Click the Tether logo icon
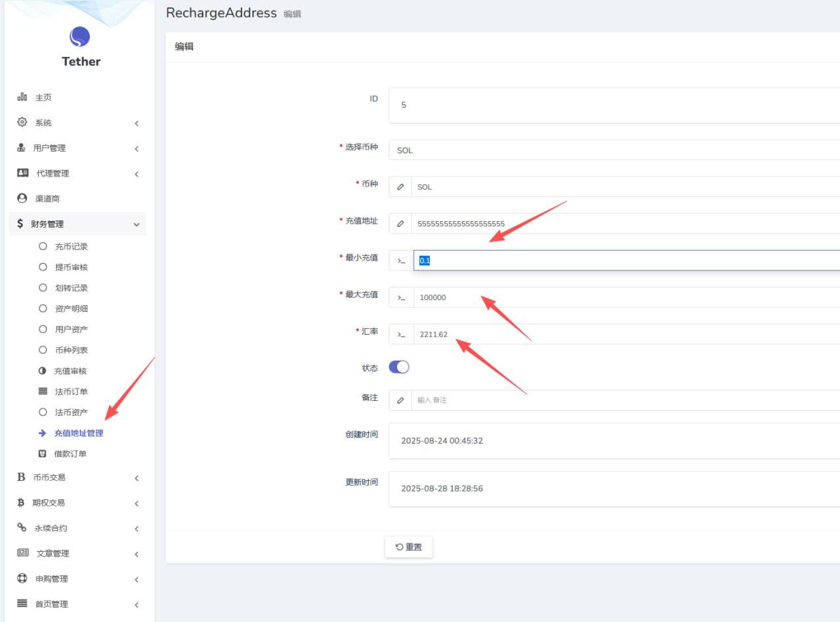840x622 pixels. (79, 37)
